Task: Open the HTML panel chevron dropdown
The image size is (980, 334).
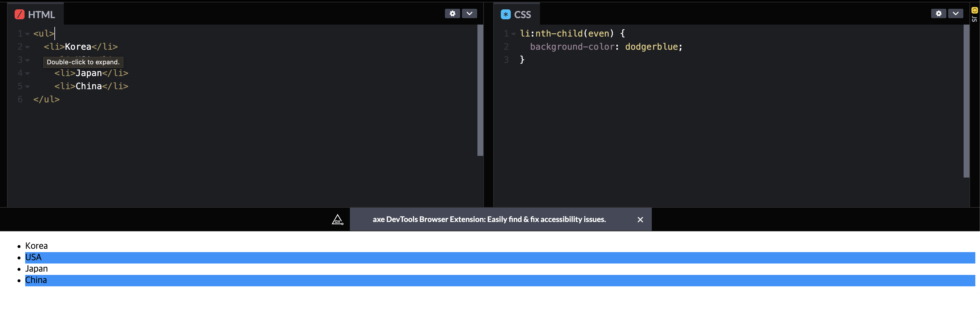Action: (469, 14)
